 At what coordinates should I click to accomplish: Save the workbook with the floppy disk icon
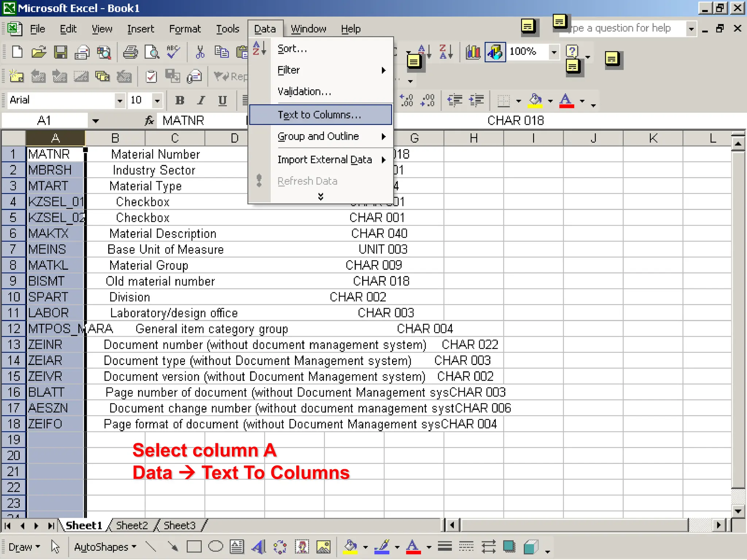61,52
